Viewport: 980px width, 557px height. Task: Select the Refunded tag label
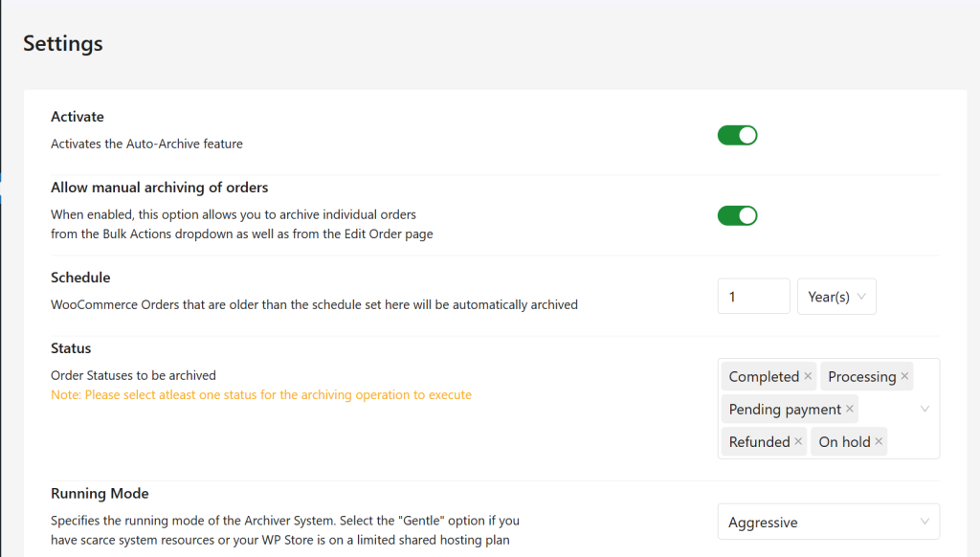coord(759,441)
